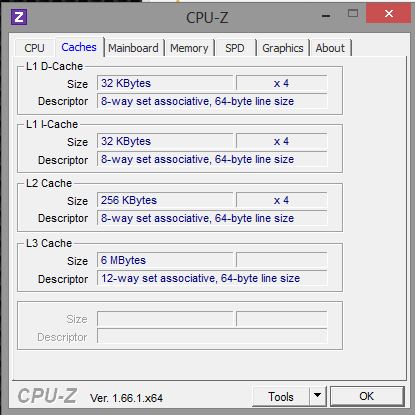Select the L2 Cache 256 KBytes field
The height and width of the screenshot is (415, 415).
[x=165, y=200]
